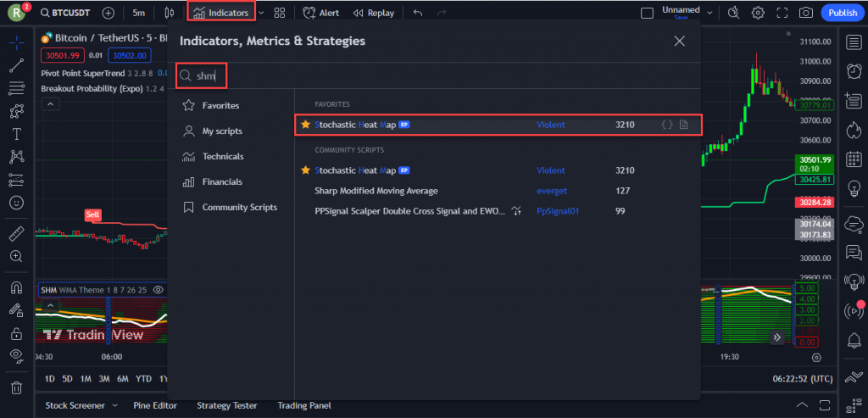Undo the last action

tap(418, 13)
